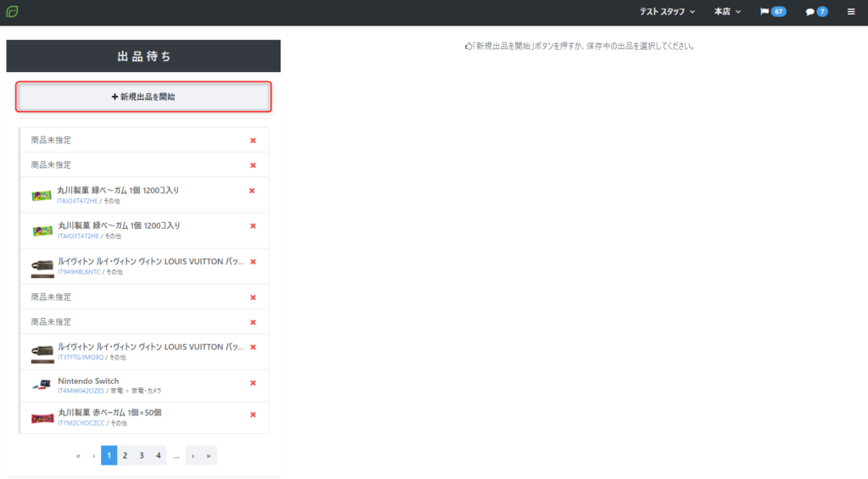Screen dimensions: 868x479
Task: Jump to last page double arrow
Action: (x=209, y=456)
